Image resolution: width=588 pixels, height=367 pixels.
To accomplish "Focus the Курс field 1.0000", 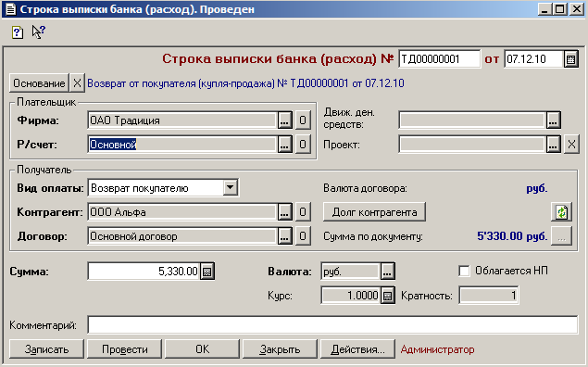I will pos(351,296).
